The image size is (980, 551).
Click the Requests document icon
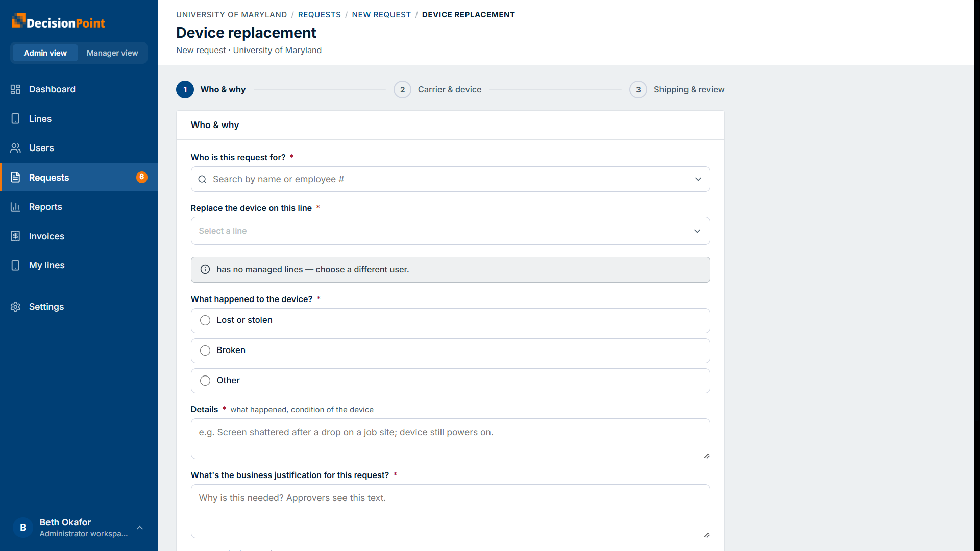pos(15,178)
